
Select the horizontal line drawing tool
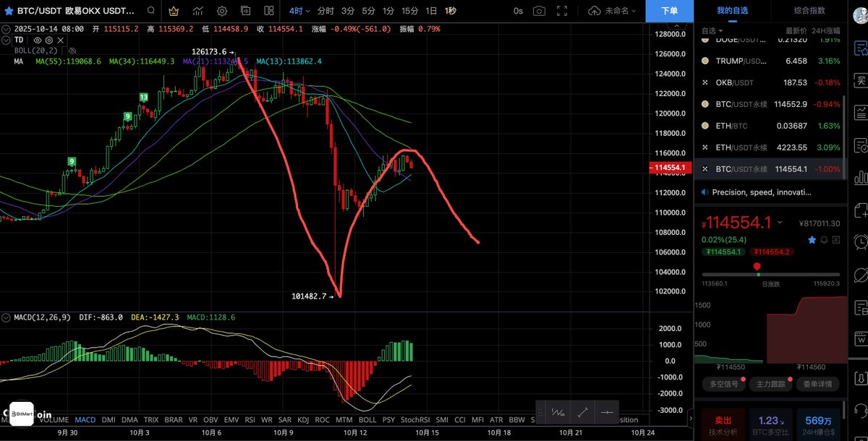coord(606,412)
